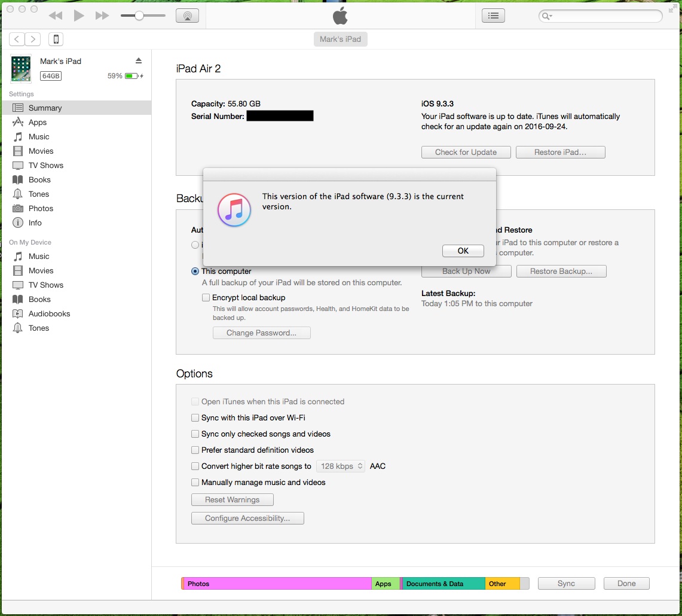The width and height of the screenshot is (682, 616).
Task: Enable Prefer standard definition videos
Action: click(x=195, y=450)
